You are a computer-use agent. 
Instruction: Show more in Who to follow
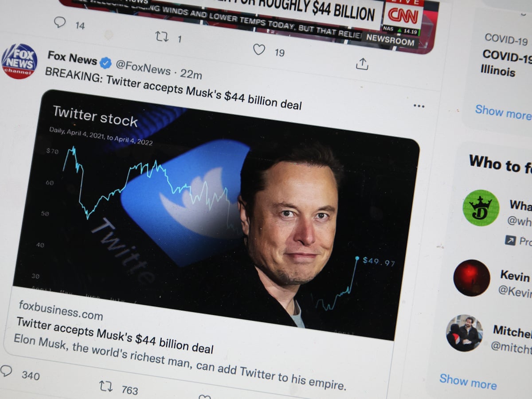point(468,382)
